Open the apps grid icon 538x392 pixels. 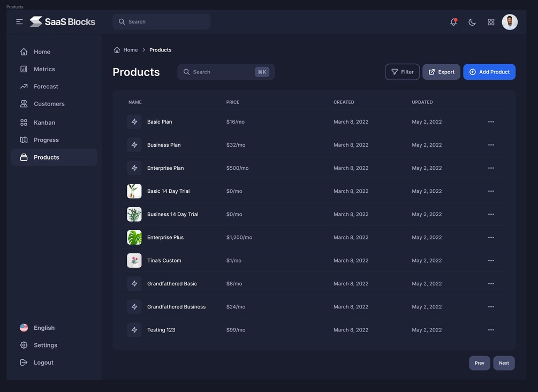coord(491,22)
